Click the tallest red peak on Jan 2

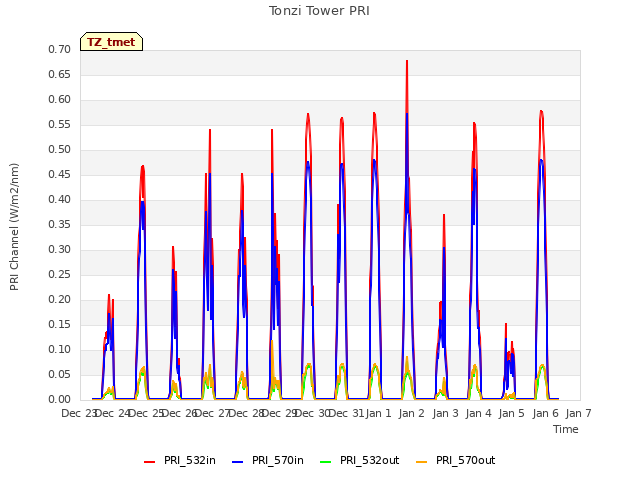[407, 61]
